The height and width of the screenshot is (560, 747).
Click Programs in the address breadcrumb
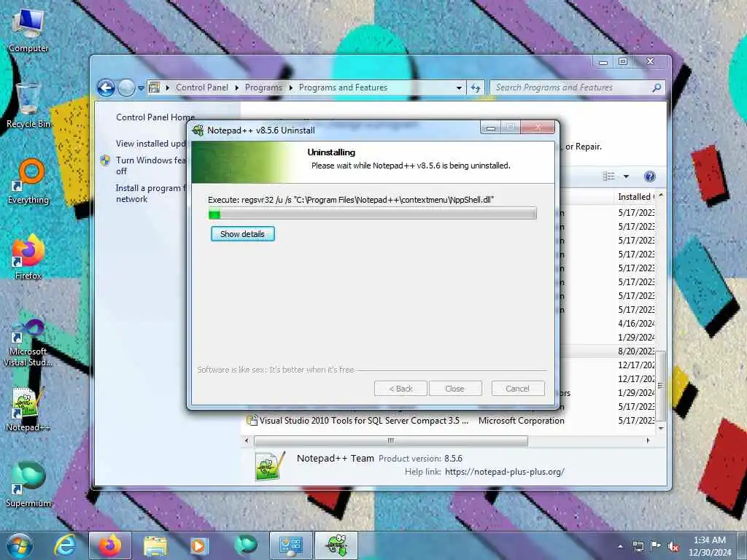263,87
